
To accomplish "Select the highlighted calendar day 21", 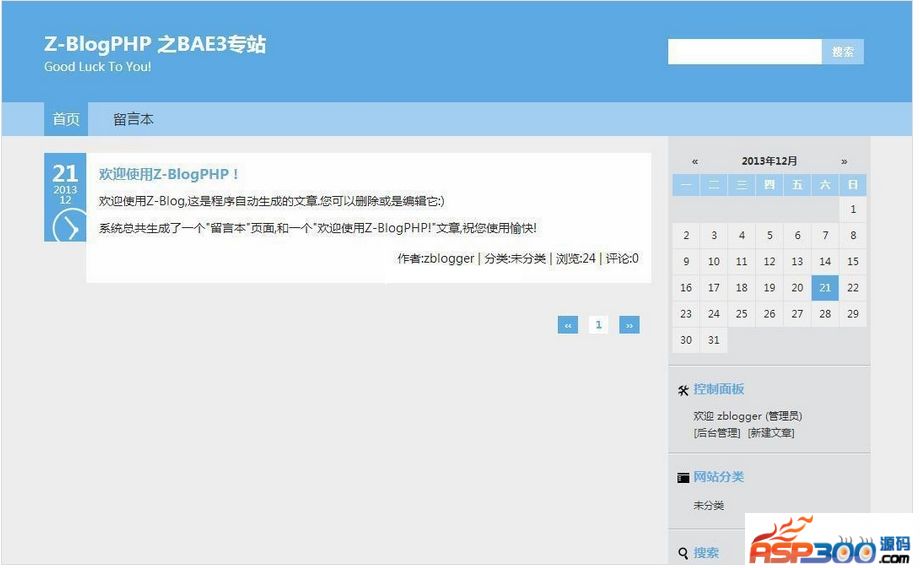I will 825,288.
